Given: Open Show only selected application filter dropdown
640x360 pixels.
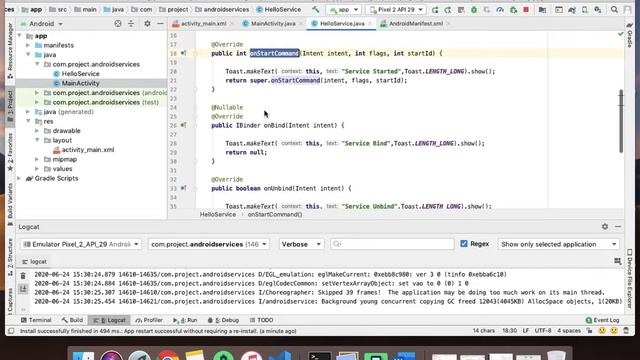Looking at the screenshot, I should 559,244.
